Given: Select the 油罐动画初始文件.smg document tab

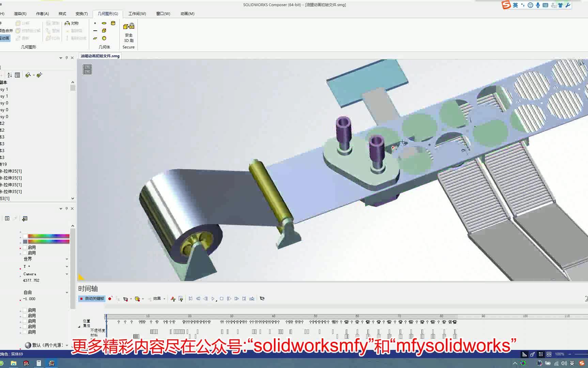Looking at the screenshot, I should click(100, 56).
